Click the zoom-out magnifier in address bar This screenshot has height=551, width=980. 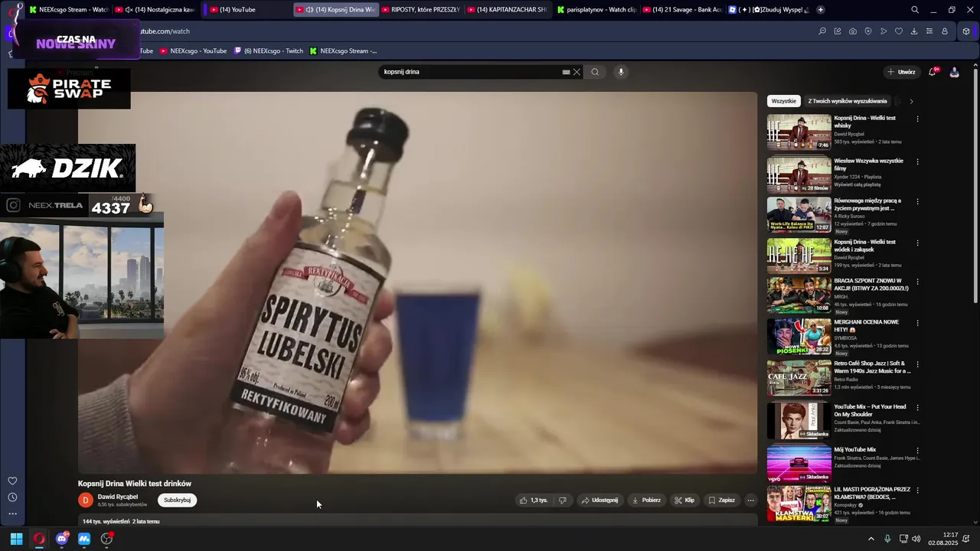tap(822, 31)
